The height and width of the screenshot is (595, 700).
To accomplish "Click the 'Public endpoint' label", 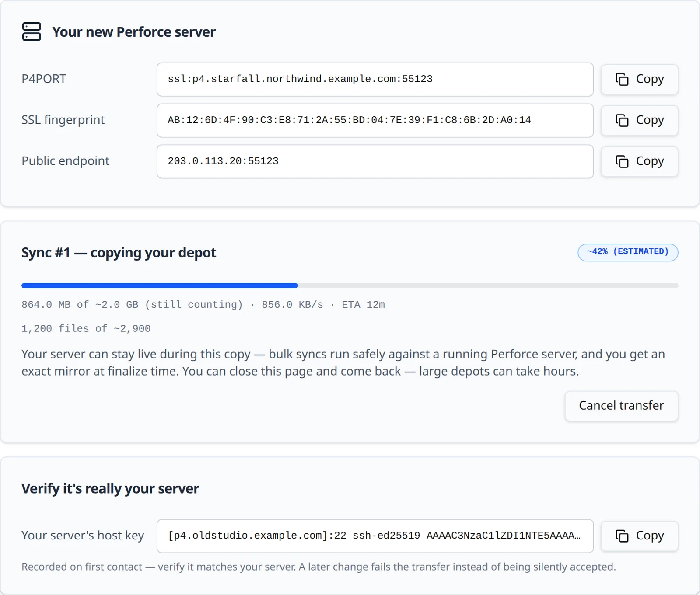I will coord(65,161).
